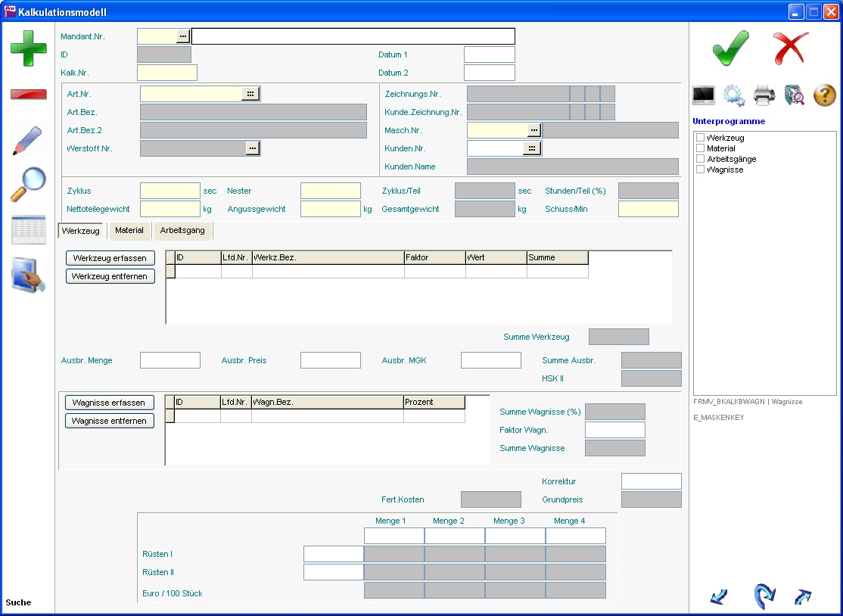The width and height of the screenshot is (843, 616).
Task: Check the Arbeitsgänge checkbox
Action: pyautogui.click(x=700, y=159)
